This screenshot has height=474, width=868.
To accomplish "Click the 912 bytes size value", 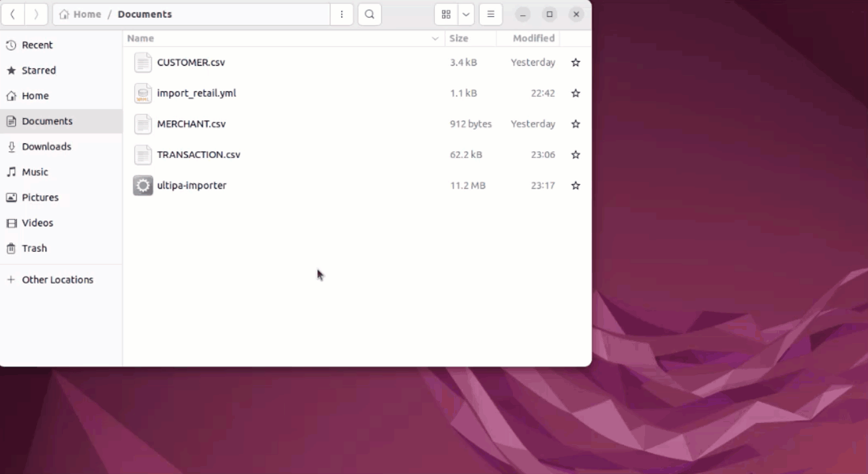I will [x=470, y=124].
